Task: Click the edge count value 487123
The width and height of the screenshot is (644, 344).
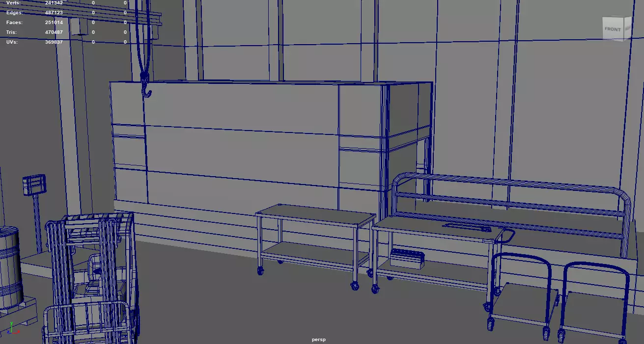Action: point(54,13)
